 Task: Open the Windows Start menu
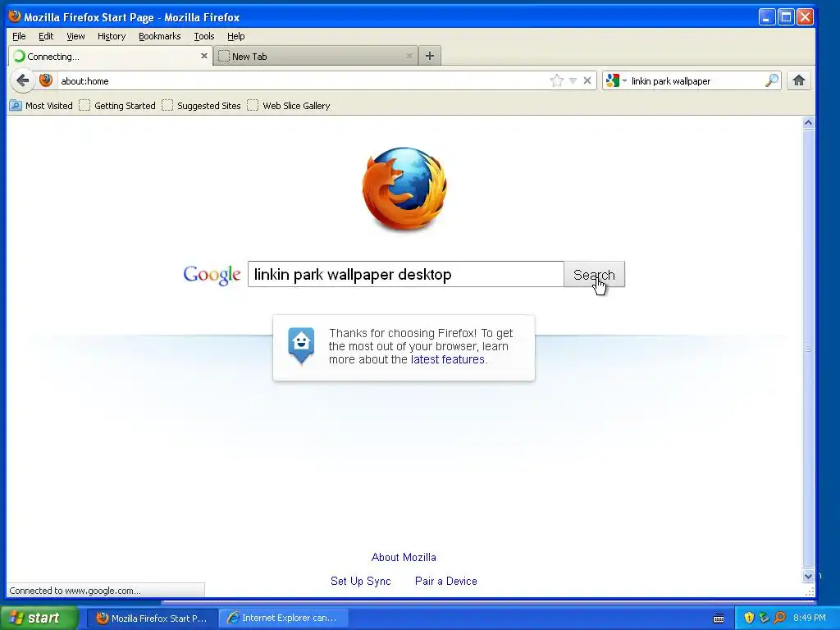pos(39,618)
